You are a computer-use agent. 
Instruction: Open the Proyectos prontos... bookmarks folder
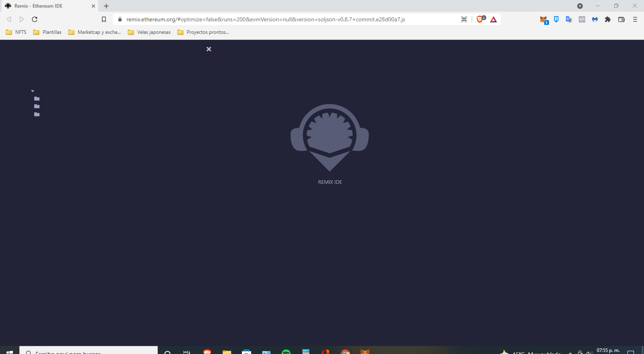pyautogui.click(x=203, y=32)
